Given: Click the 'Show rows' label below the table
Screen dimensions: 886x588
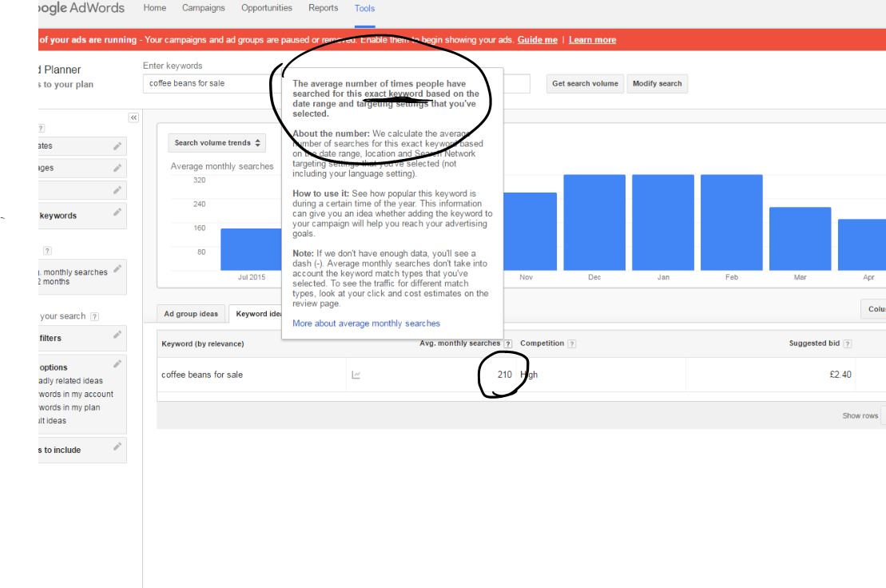Looking at the screenshot, I should tap(860, 415).
